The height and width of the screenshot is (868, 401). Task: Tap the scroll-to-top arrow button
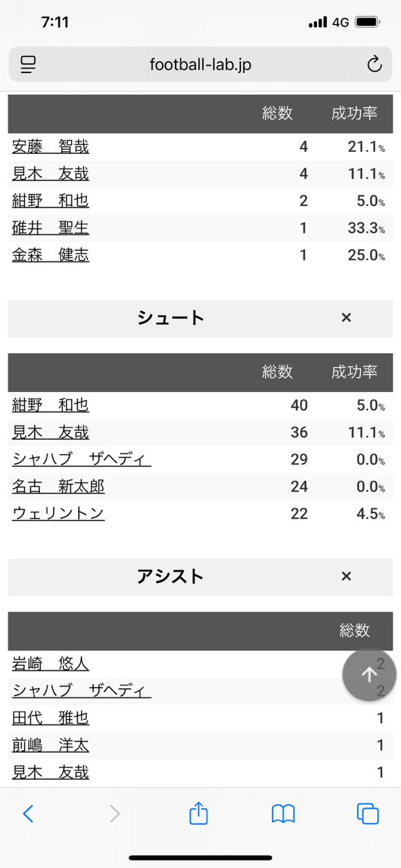point(369,674)
